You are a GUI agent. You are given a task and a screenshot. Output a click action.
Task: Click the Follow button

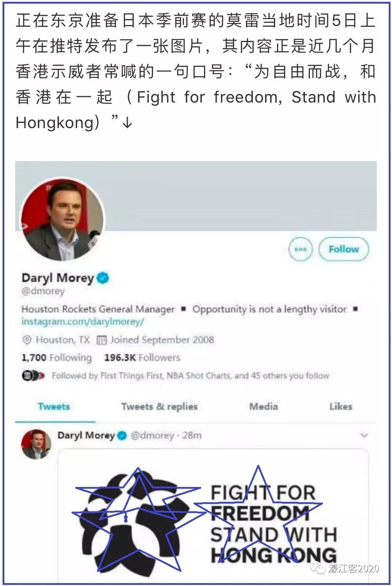343,249
